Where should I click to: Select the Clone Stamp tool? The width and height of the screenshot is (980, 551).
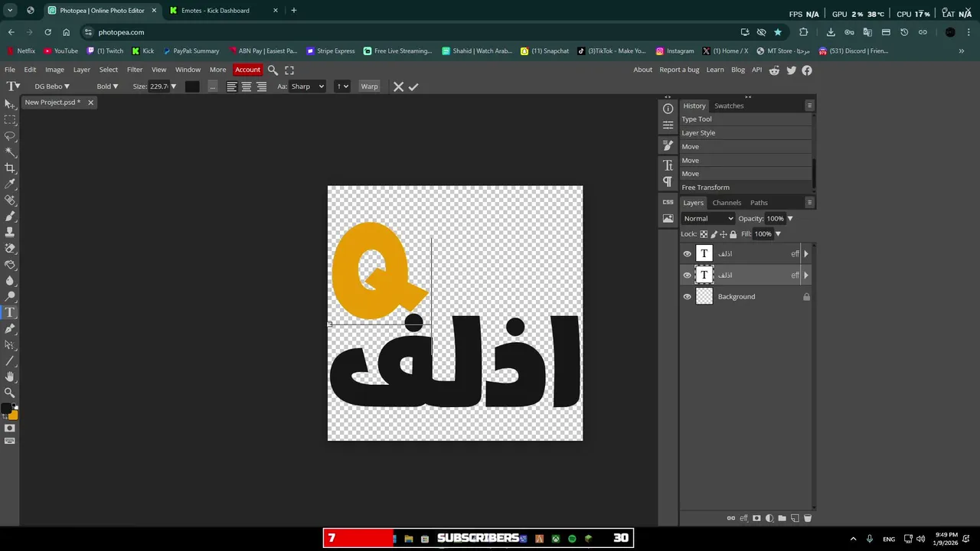pyautogui.click(x=10, y=233)
